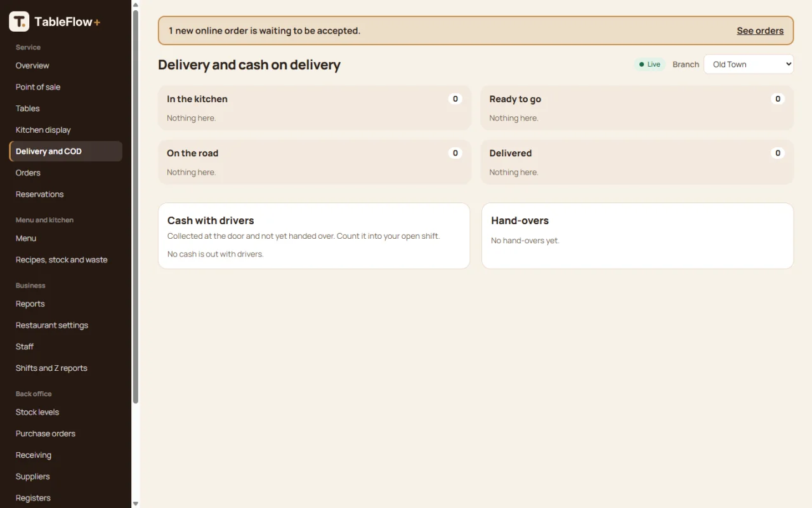Open Suppliers in the sidebar
Image resolution: width=812 pixels, height=508 pixels.
(65, 476)
